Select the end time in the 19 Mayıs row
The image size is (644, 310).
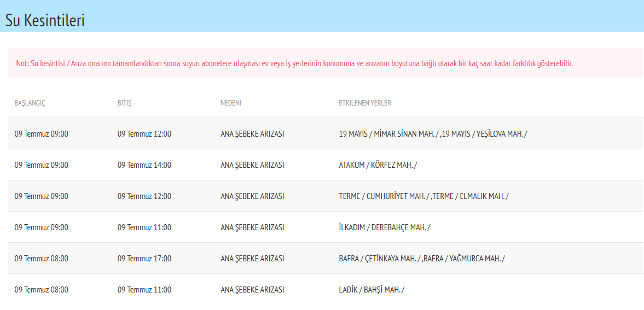144,134
